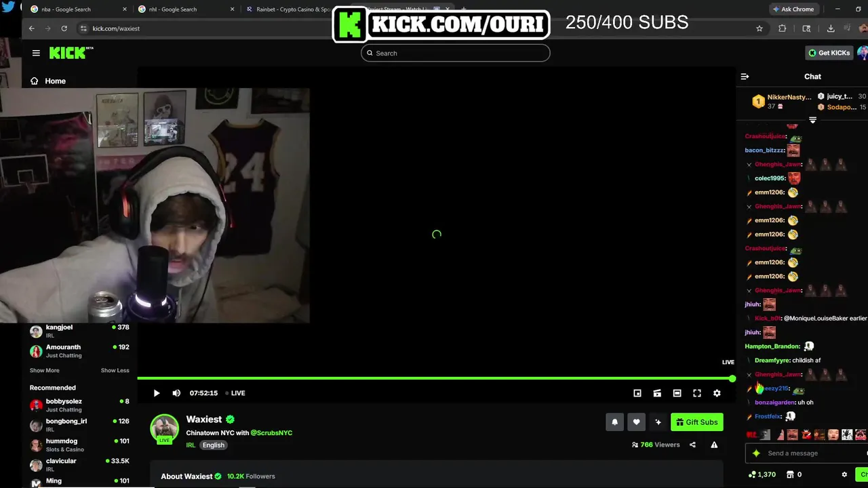
Task: Click the Get KICKs button
Action: point(829,53)
